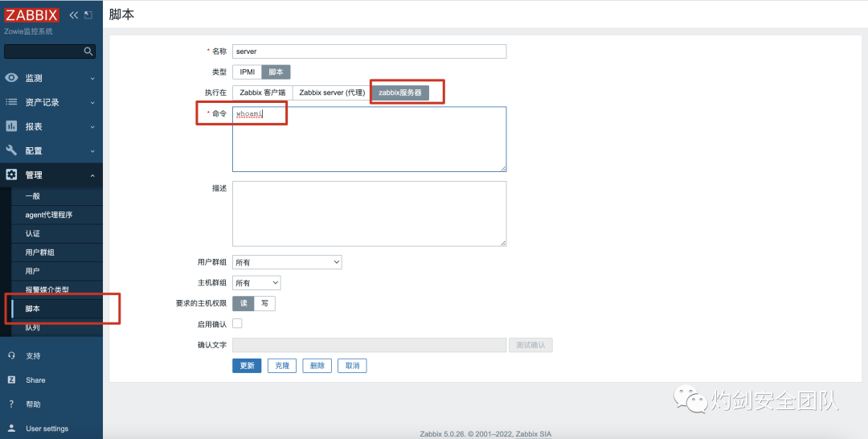Click the 命令 textarea resize handle
The height and width of the screenshot is (439, 868).
pos(503,168)
